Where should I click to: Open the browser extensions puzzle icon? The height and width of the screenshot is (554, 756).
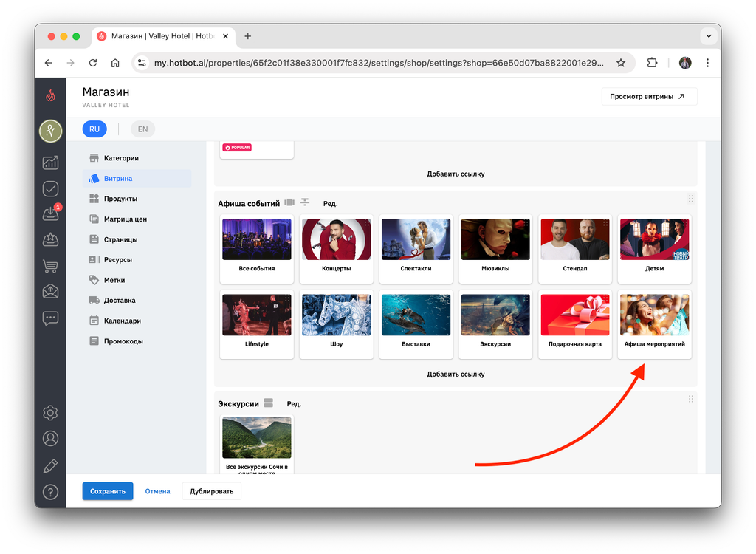[x=652, y=63]
